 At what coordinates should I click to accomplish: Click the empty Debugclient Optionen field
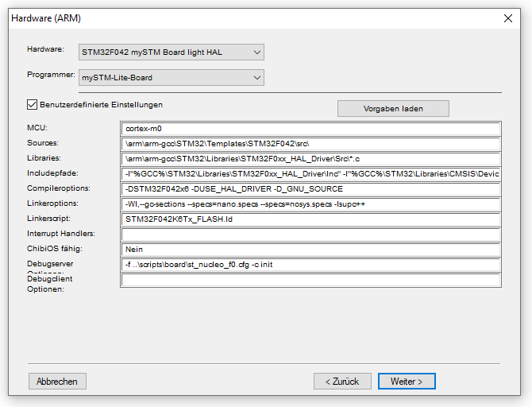pyautogui.click(x=311, y=280)
